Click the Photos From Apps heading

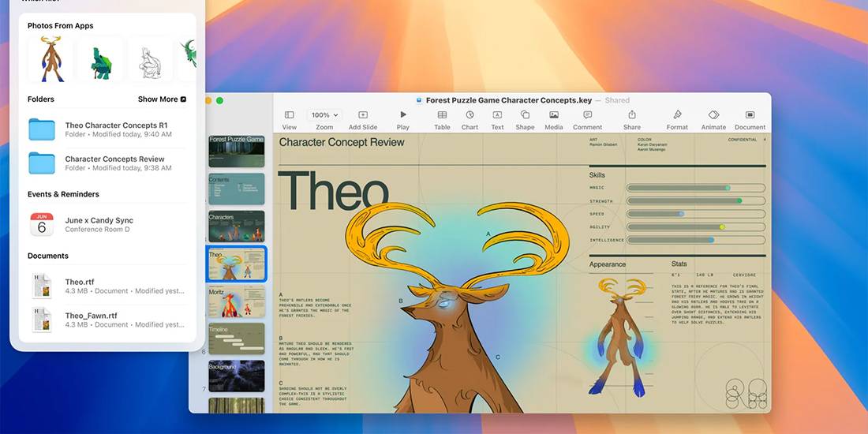click(x=60, y=25)
